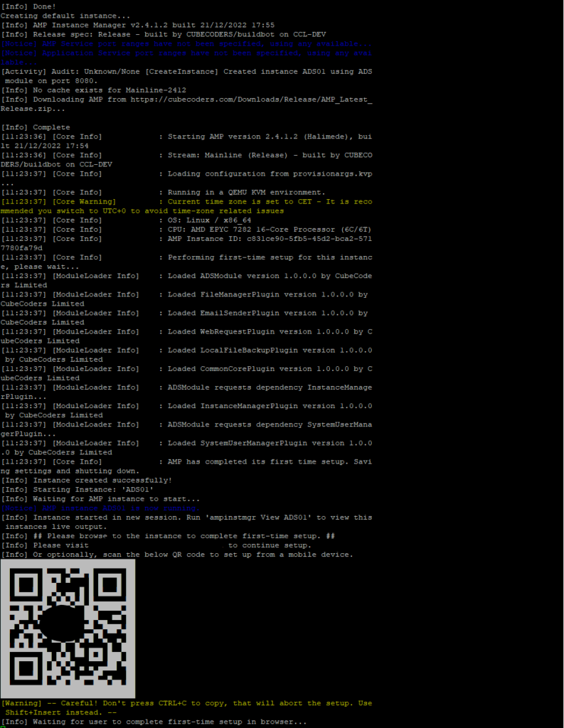564x728 pixels.
Task: Click the 'Waiting for user to complete' line
Action: click(154, 722)
